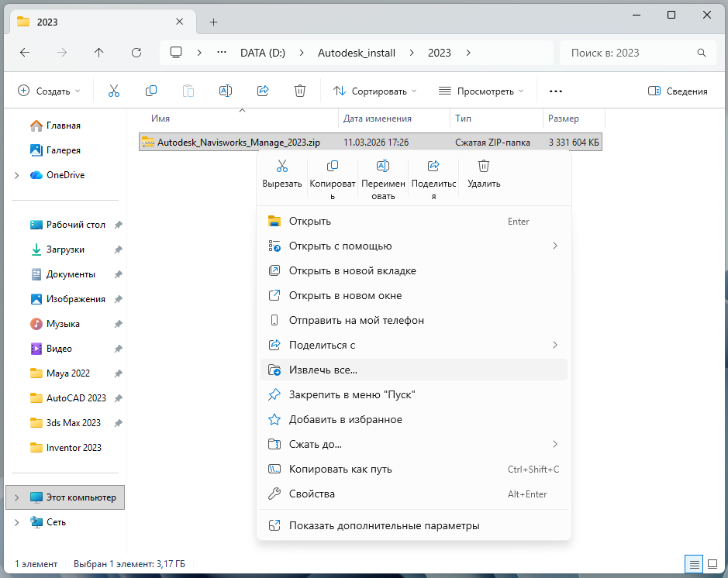728x578 pixels.
Task: Select Переименовать in the context menu
Action: point(383,180)
